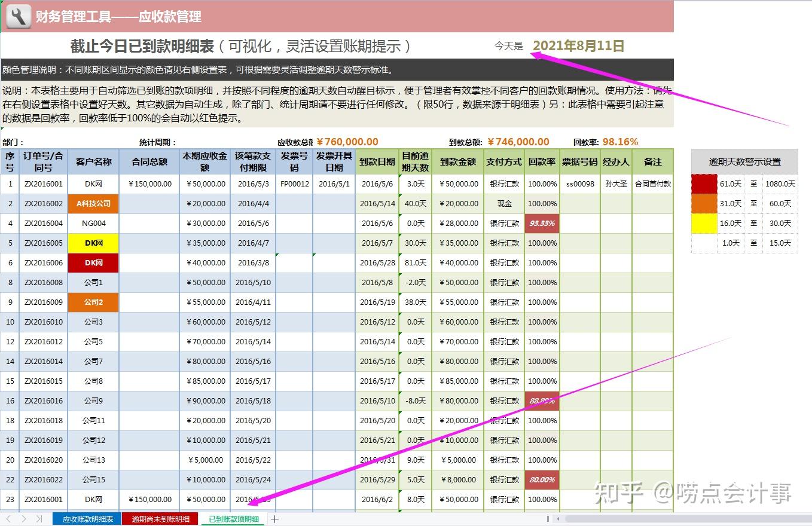The image size is (812, 526).
Task: Click the 30.0天 upper limit setting cell
Action: point(780,223)
